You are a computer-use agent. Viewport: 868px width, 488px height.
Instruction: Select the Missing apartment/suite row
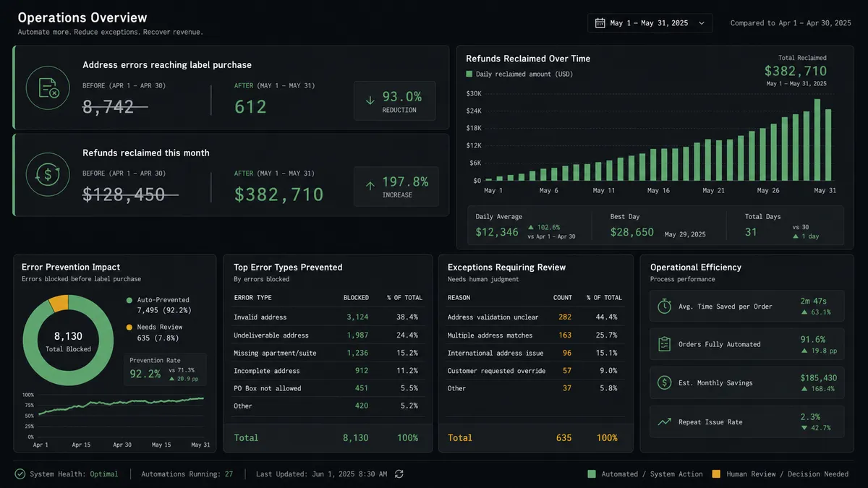[x=328, y=353]
